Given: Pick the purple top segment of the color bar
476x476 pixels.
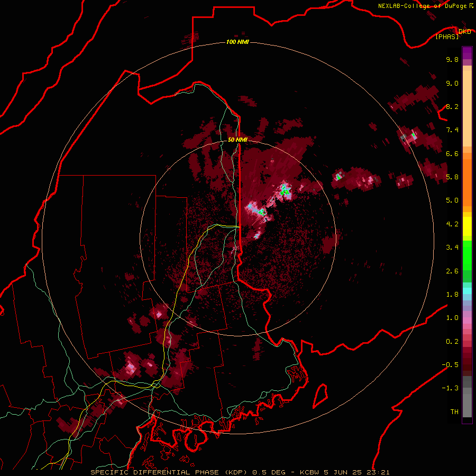Looking at the screenshot, I should (x=467, y=53).
